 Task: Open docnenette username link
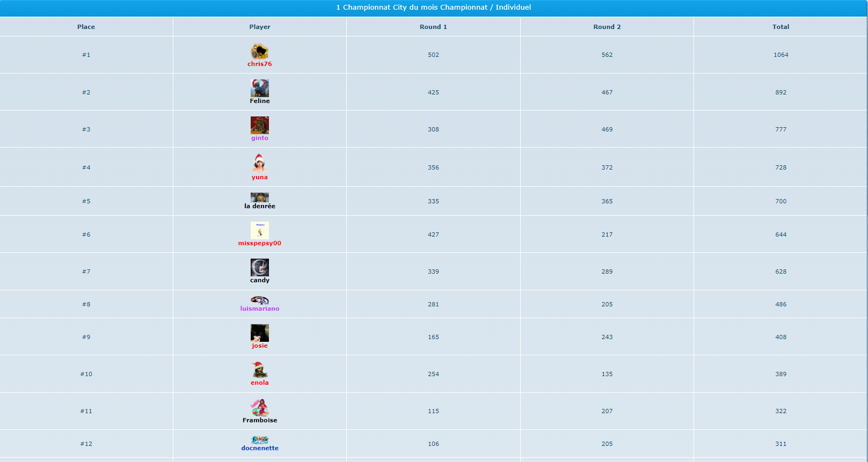[259, 448]
